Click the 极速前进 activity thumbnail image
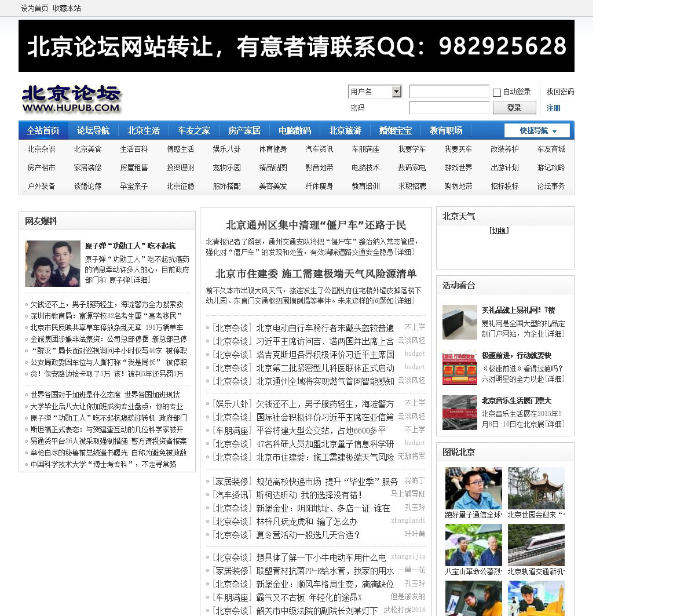Screen dimensions: 695x616 [x=459, y=367]
